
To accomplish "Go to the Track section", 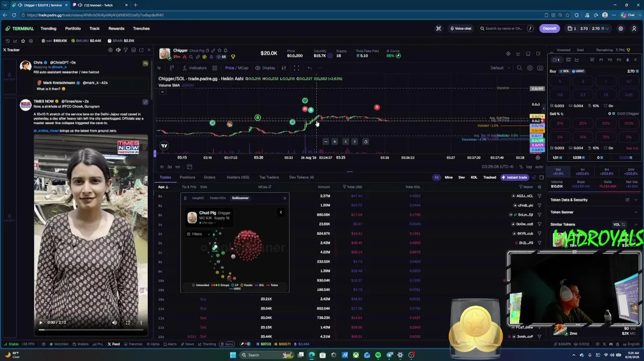I will tap(94, 29).
